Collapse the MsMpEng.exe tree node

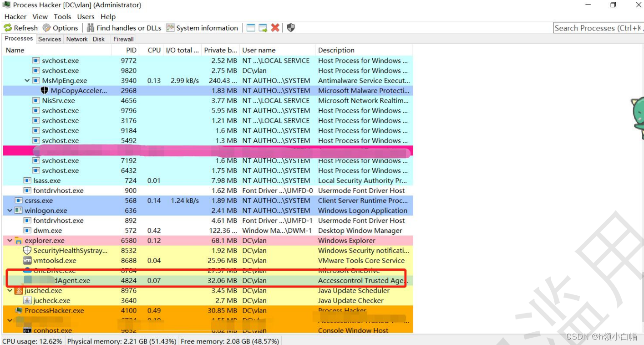point(27,81)
